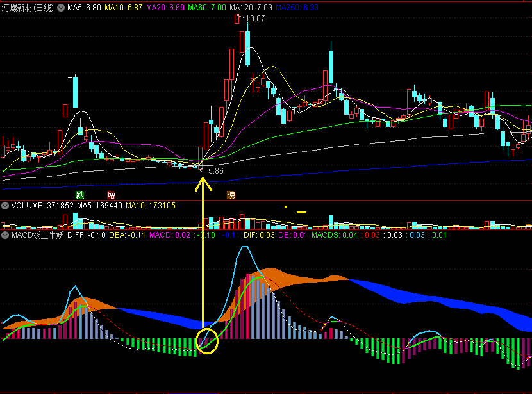Click the green MA60: 7.00 label
The image size is (532, 394).
(x=207, y=8)
